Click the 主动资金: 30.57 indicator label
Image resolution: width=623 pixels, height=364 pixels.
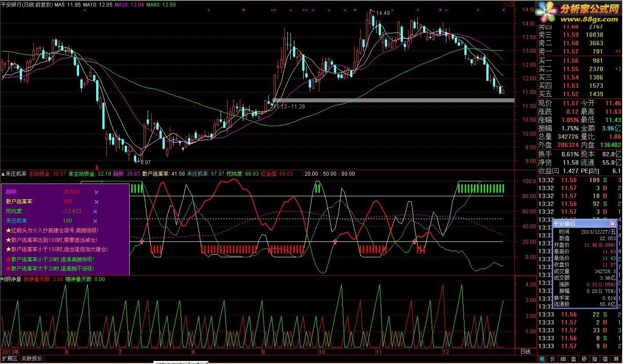point(47,174)
